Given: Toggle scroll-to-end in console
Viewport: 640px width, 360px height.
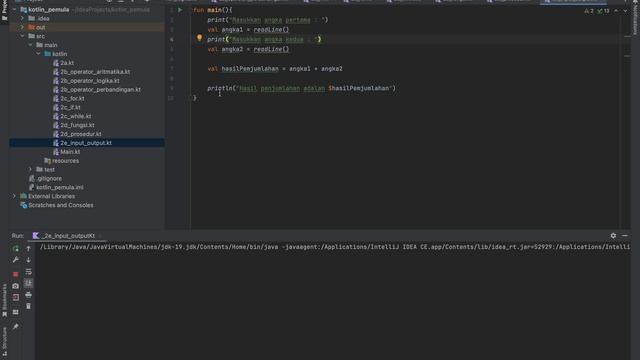Looking at the screenshot, I should pyautogui.click(x=29, y=283).
